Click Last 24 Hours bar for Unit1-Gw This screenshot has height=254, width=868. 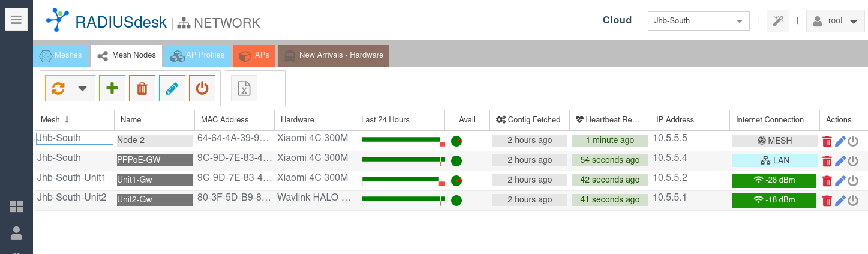tap(400, 180)
